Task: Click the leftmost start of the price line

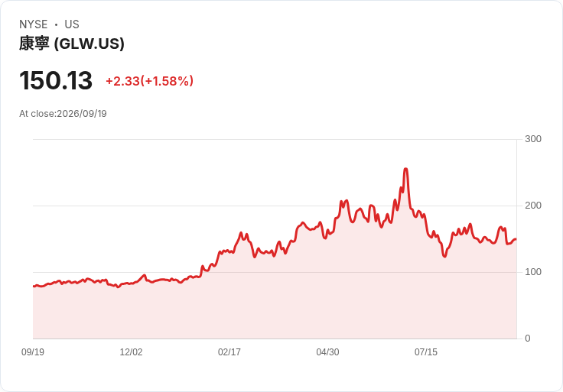Action: [x=34, y=287]
